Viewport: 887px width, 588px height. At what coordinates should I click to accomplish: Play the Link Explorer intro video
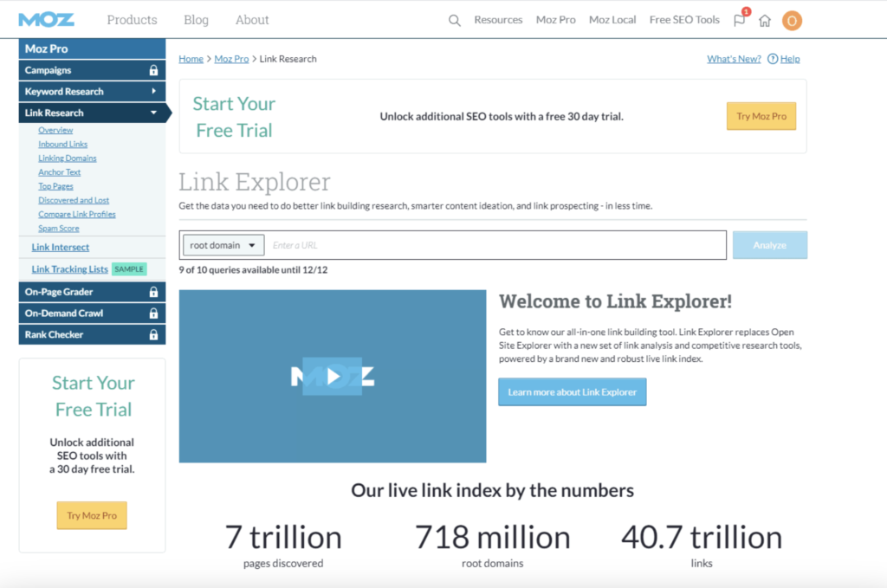coord(333,377)
